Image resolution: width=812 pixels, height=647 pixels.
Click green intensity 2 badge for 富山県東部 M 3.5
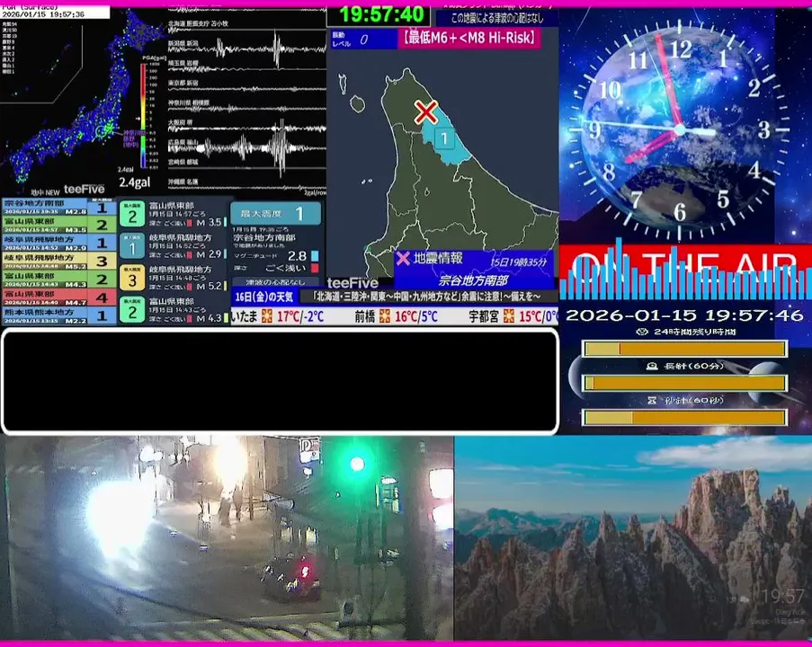132,214
